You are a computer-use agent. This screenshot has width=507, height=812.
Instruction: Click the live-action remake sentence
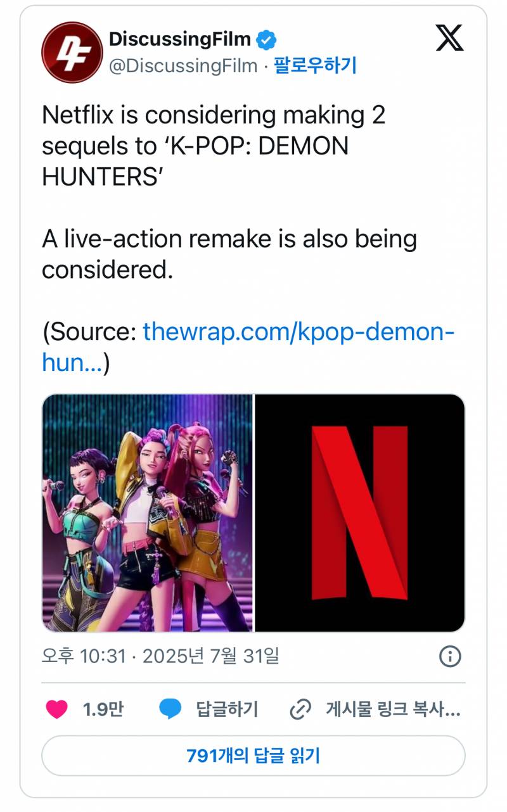point(229,255)
